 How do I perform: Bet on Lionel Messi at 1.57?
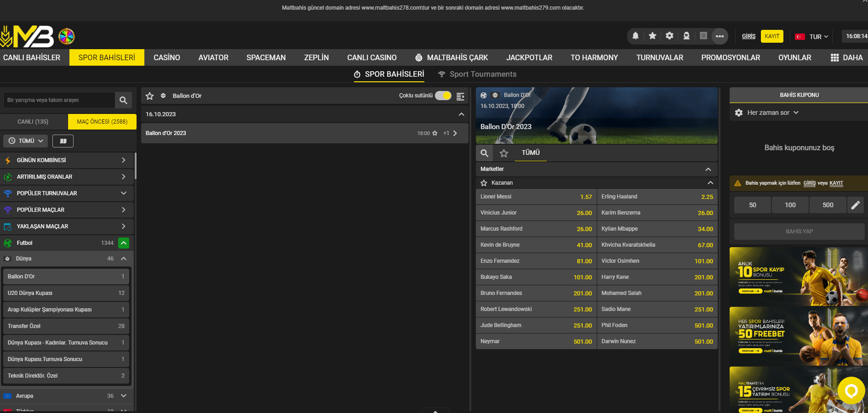(x=536, y=197)
